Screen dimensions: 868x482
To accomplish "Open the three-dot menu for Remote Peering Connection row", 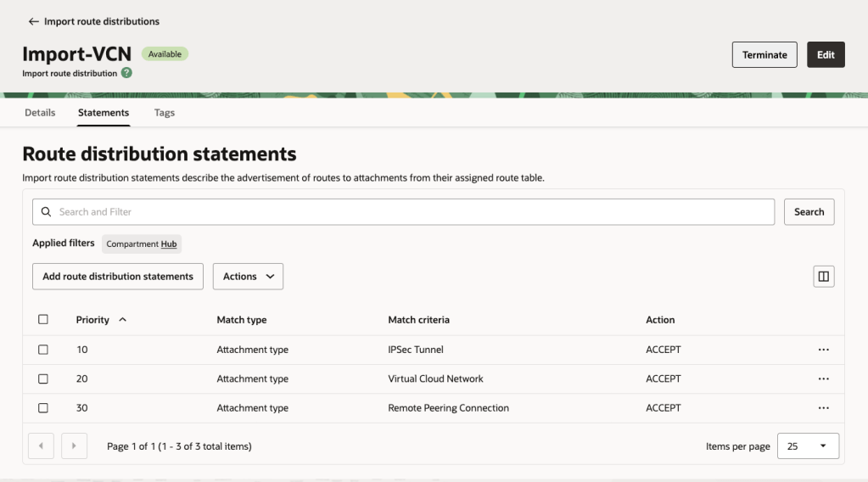I will click(823, 408).
